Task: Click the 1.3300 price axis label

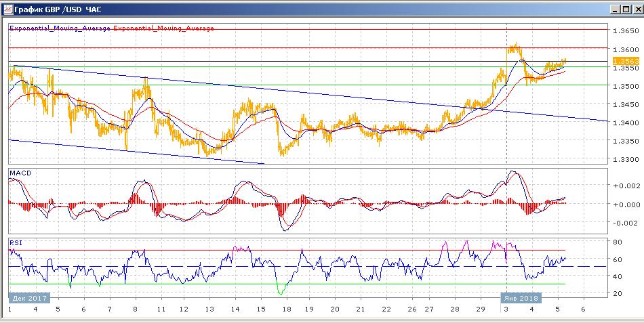Action: click(x=626, y=160)
